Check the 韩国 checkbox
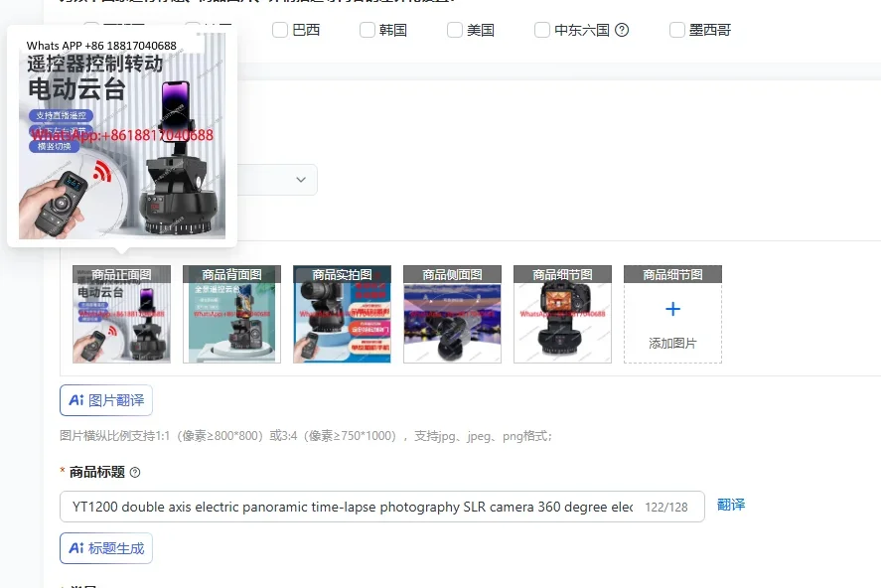Viewport: 881px width, 588px height. (367, 30)
